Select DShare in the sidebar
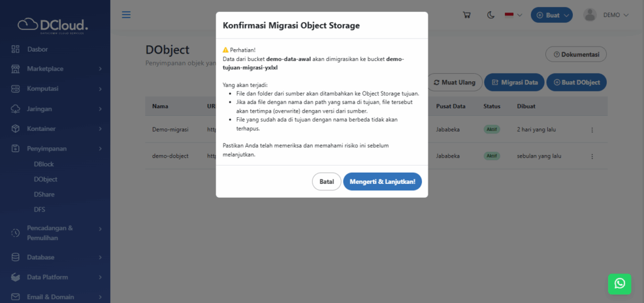Viewport: 644px width, 303px height. coord(44,195)
